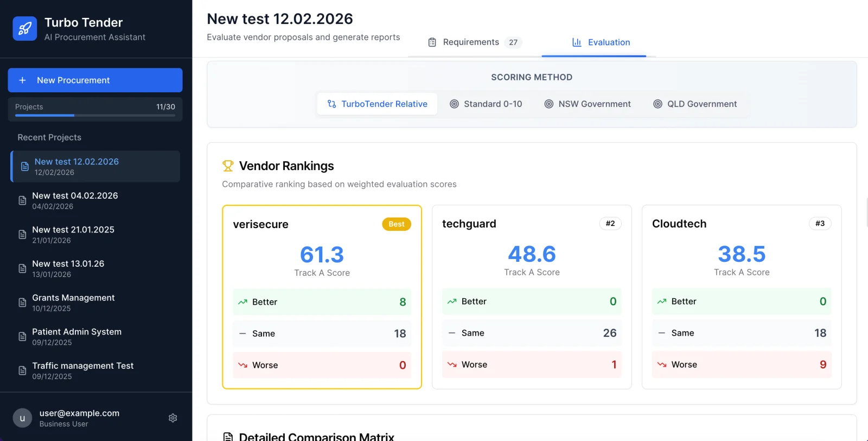Start a New Procurement
Viewport: 868px width, 441px height.
[95, 80]
